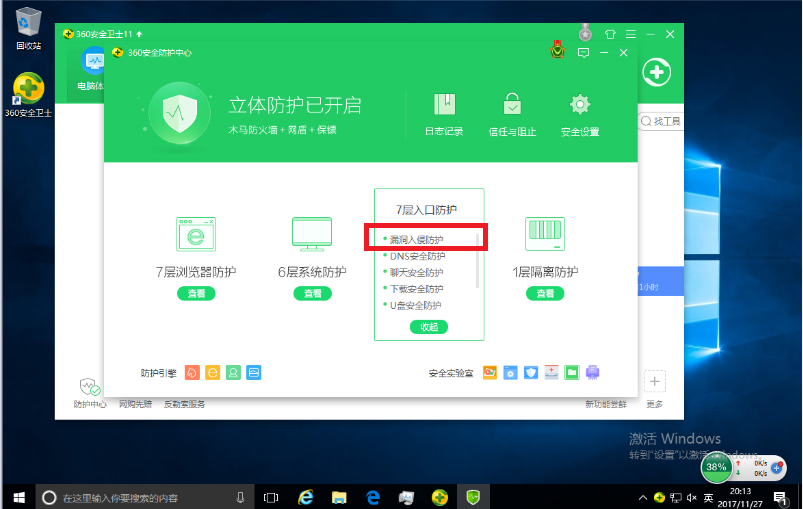The width and height of the screenshot is (803, 509).
Task: Open 信任与阻止 trust and block icon
Action: point(512,104)
